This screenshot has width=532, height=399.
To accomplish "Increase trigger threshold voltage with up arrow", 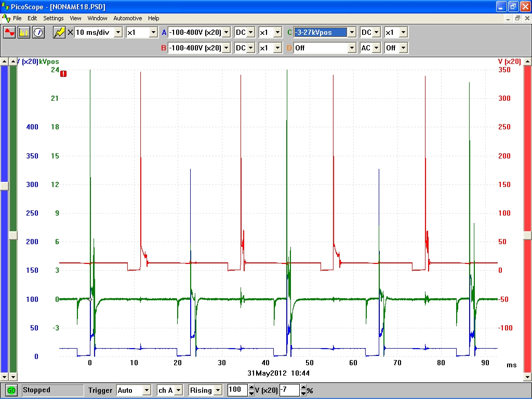I will (x=252, y=388).
